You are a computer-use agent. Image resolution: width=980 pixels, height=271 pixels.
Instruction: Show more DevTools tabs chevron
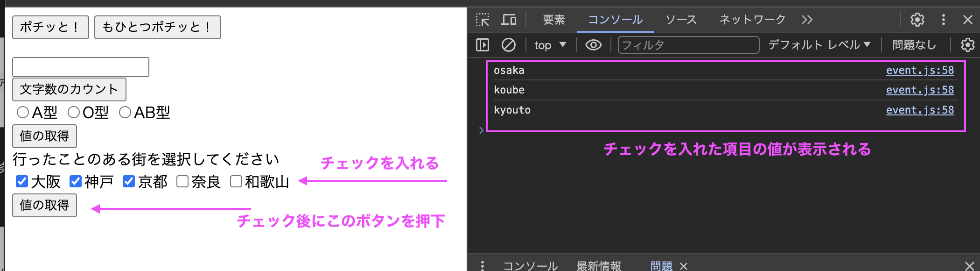pyautogui.click(x=807, y=20)
